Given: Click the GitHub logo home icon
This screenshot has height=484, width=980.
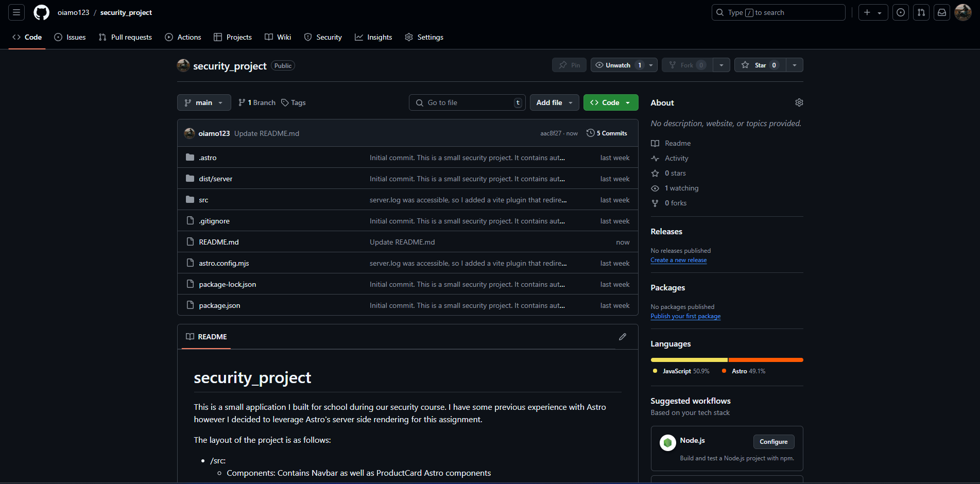Looking at the screenshot, I should tap(41, 12).
